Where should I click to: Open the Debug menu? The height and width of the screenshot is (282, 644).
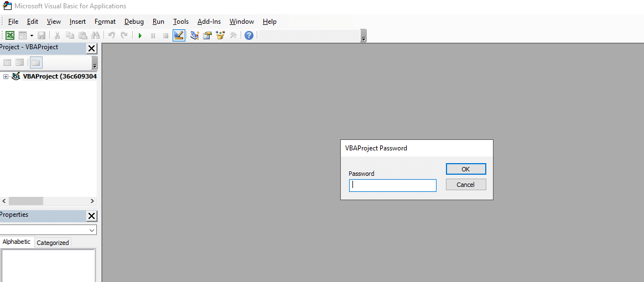coord(134,22)
